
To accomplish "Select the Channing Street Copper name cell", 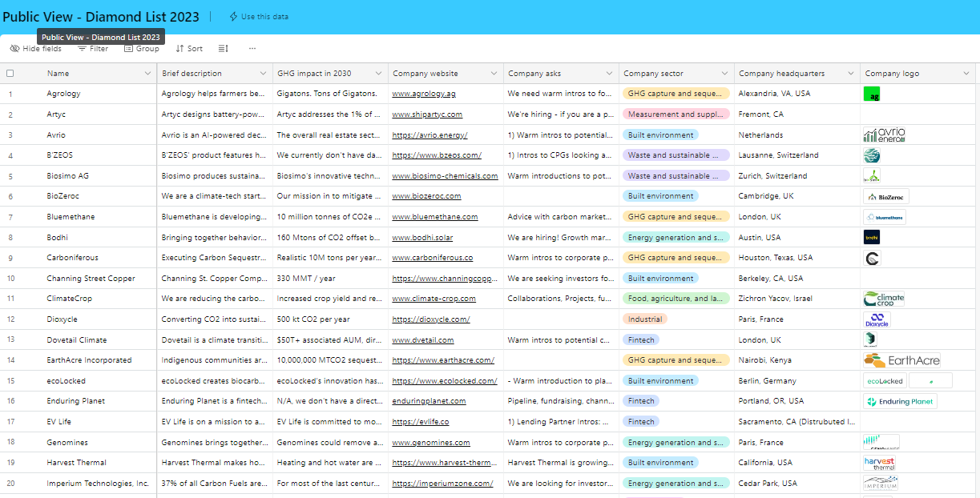I will [99, 279].
